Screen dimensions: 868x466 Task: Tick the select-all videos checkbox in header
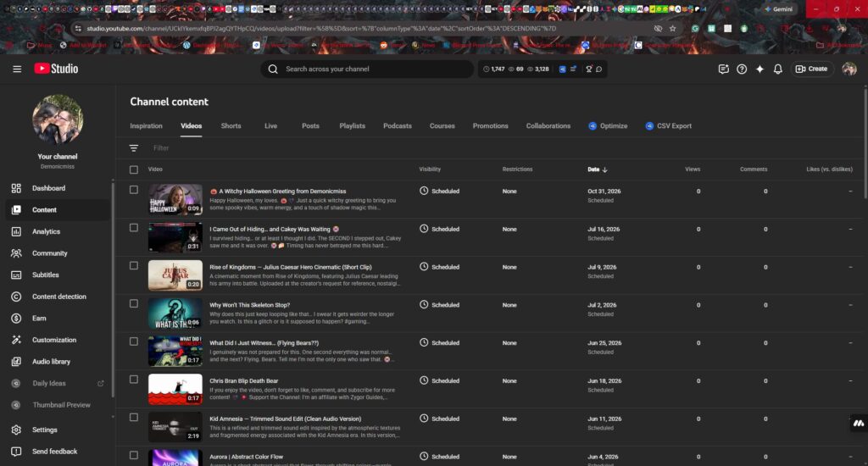point(134,169)
